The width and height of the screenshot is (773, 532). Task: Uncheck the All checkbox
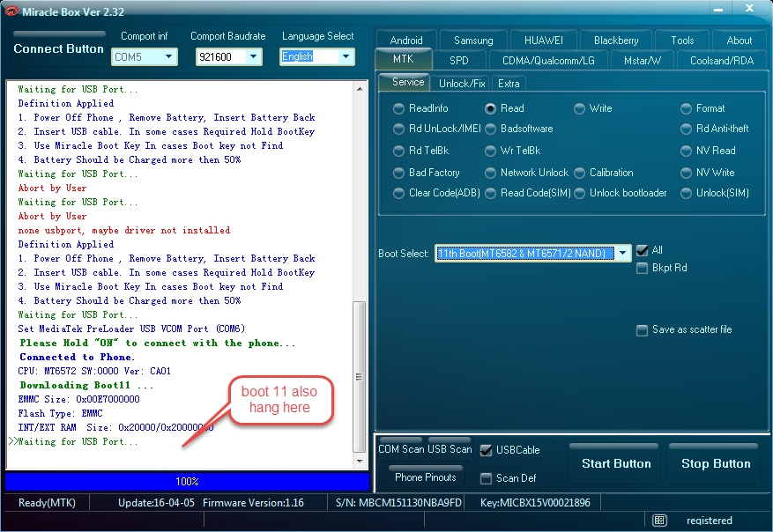(x=642, y=251)
